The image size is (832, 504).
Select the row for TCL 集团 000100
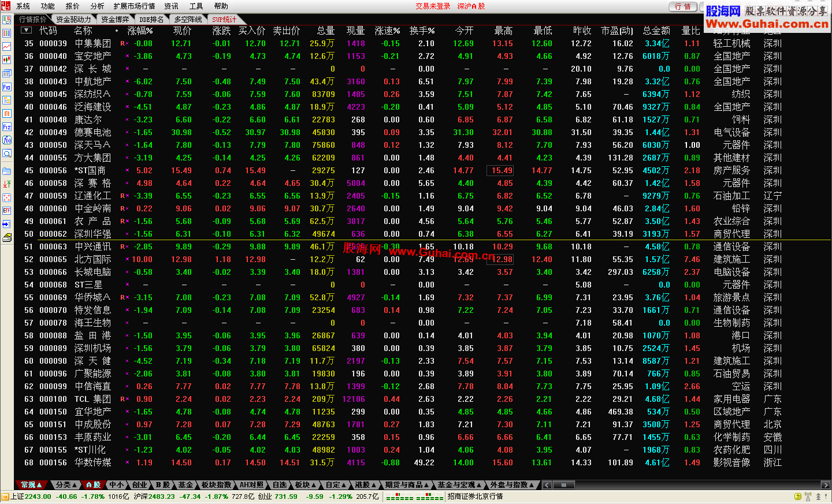tap(422, 399)
